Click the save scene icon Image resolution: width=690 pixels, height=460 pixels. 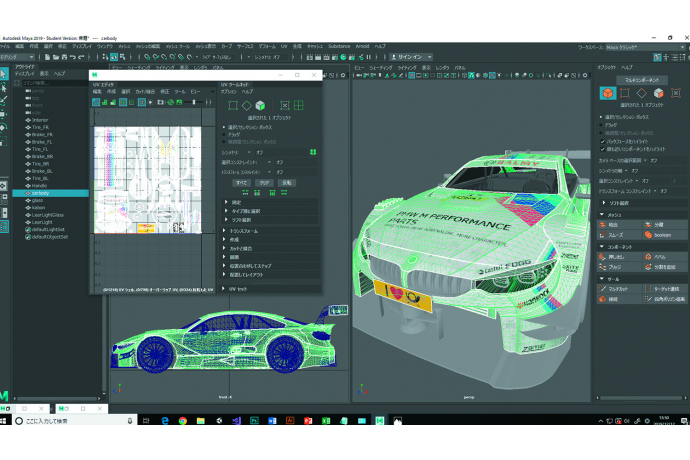point(64,57)
